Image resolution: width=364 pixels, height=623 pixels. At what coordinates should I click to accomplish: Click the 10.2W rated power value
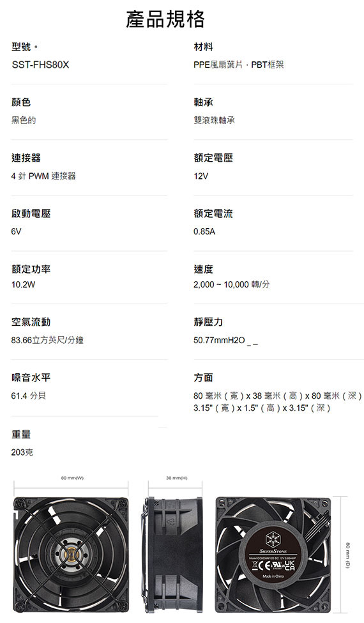pos(23,284)
